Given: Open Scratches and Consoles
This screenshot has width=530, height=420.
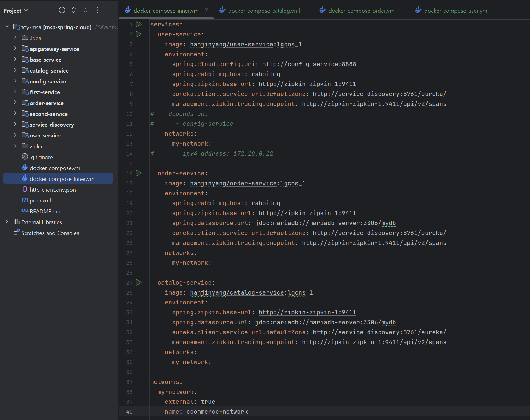Looking at the screenshot, I should [x=50, y=233].
